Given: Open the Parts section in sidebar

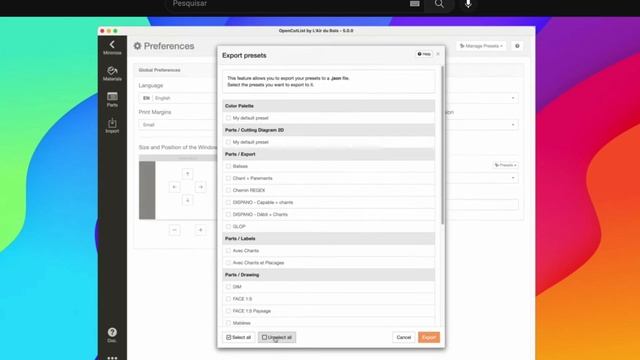Looking at the screenshot, I should pyautogui.click(x=112, y=99).
